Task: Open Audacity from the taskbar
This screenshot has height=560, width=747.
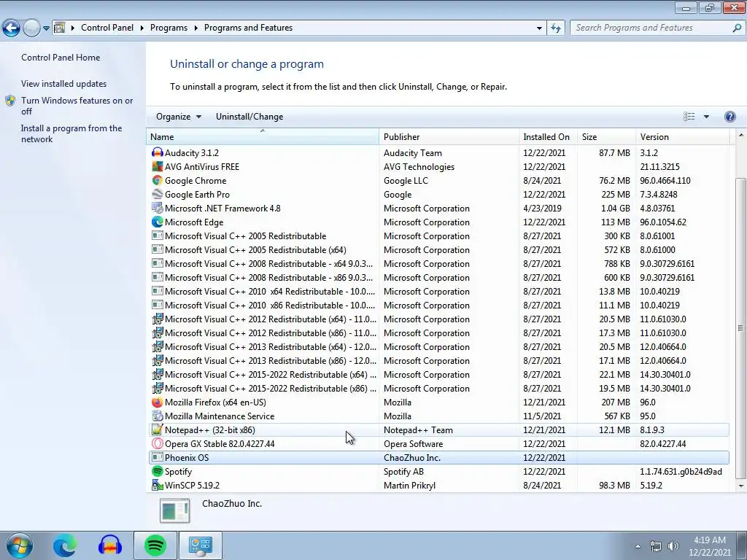Action: [110, 545]
